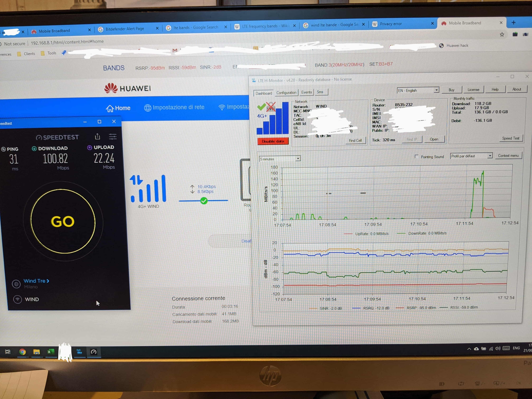Image resolution: width=532 pixels, height=399 pixels.
Task: Open the Clients bookmarks folder
Action: pos(26,54)
